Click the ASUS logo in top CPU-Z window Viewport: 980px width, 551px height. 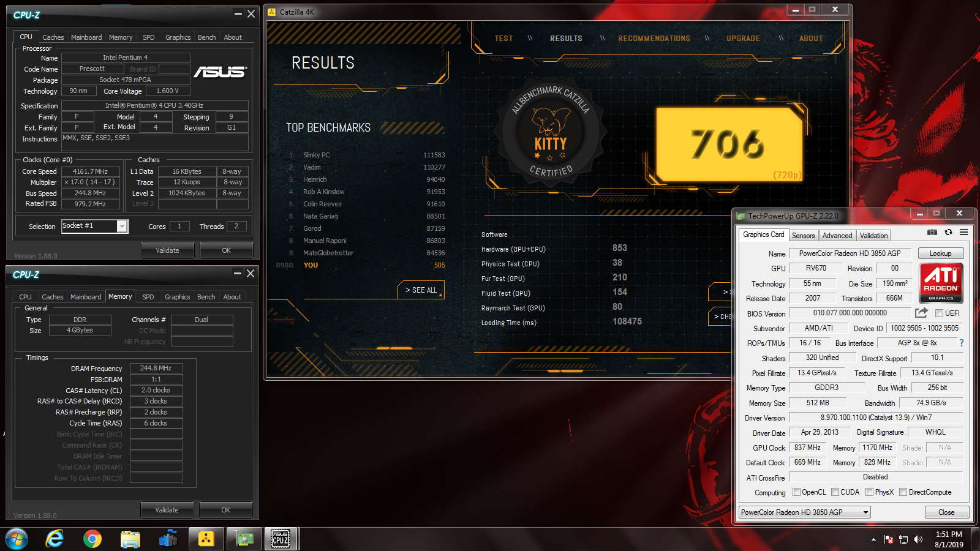click(221, 72)
